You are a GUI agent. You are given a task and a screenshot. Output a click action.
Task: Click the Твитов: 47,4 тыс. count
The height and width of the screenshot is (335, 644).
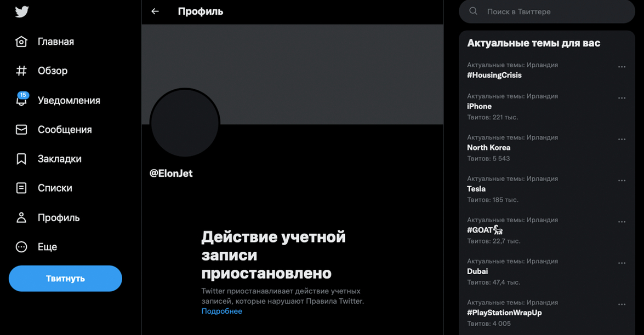pyautogui.click(x=494, y=282)
